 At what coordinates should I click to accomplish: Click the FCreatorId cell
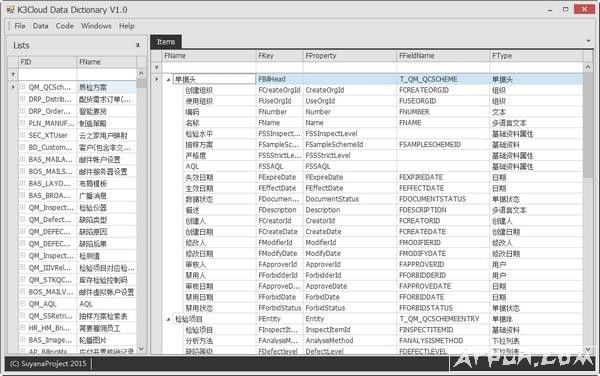pos(279,221)
